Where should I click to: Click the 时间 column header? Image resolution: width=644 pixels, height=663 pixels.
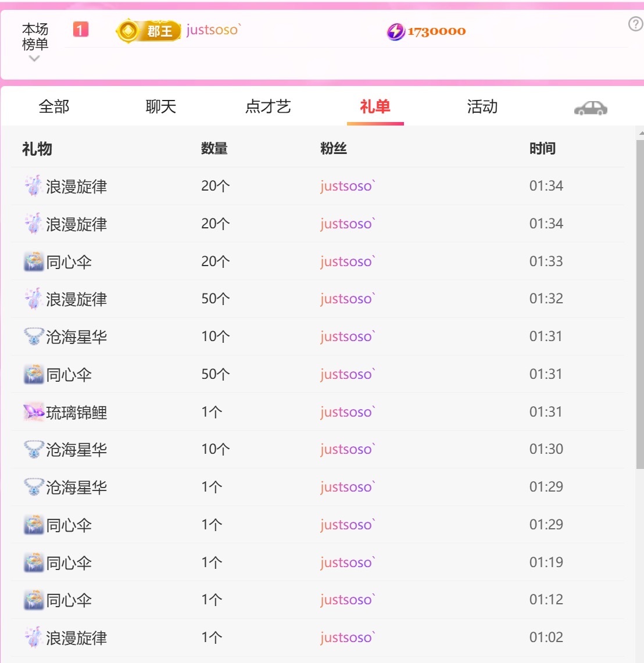542,148
